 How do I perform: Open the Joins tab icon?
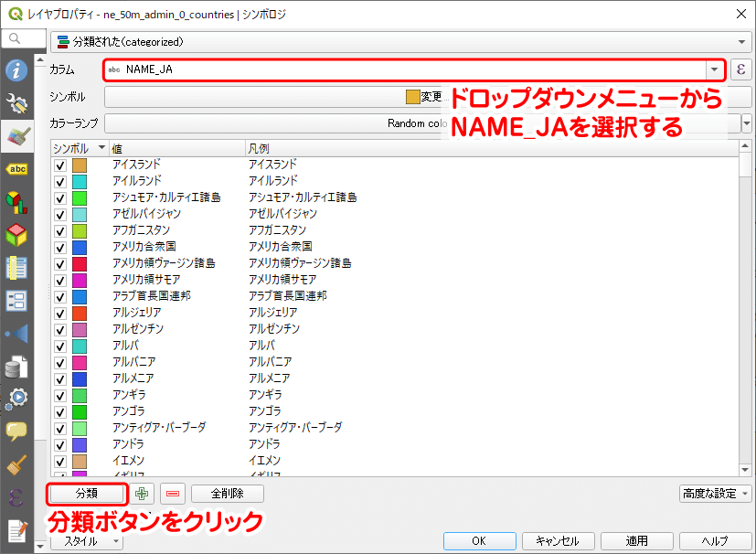point(16,333)
